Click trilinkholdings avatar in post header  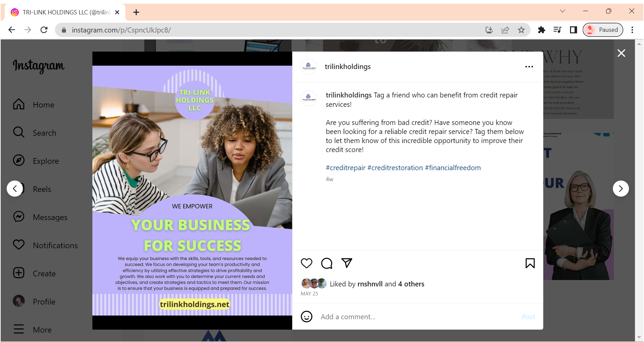[x=308, y=67]
